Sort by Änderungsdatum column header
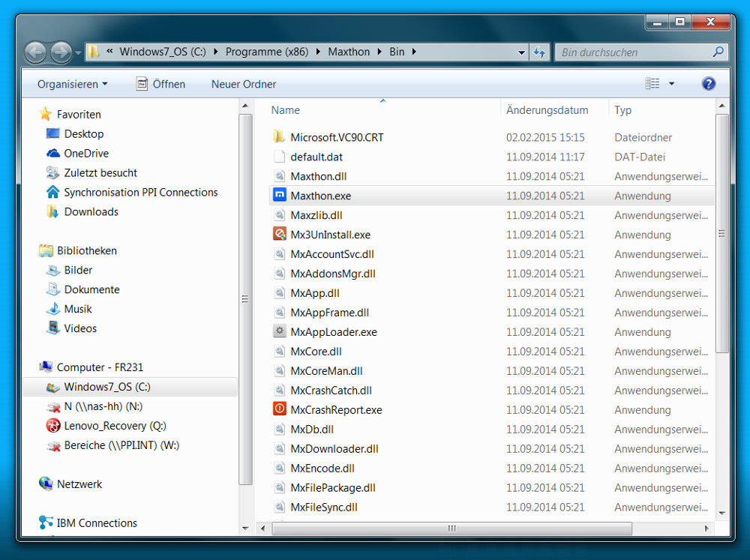The width and height of the screenshot is (750, 560). pyautogui.click(x=547, y=110)
